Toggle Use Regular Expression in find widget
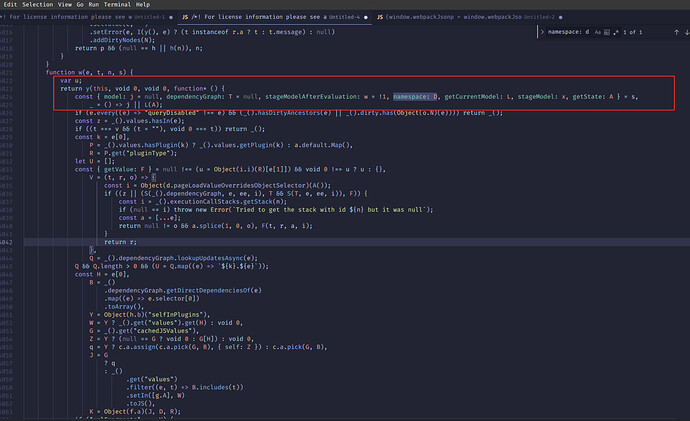The height and width of the screenshot is (421, 690). (x=616, y=32)
